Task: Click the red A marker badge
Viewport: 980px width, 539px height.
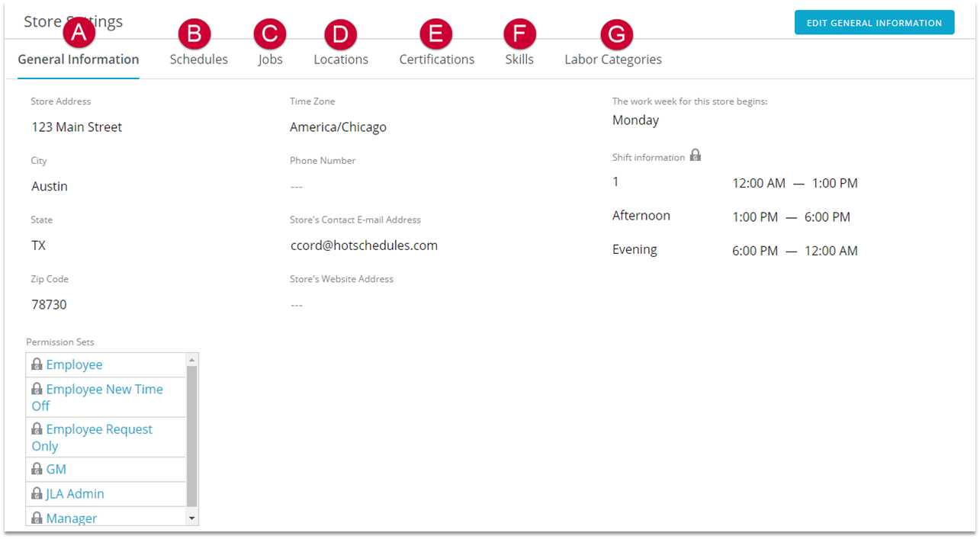Action: [79, 34]
